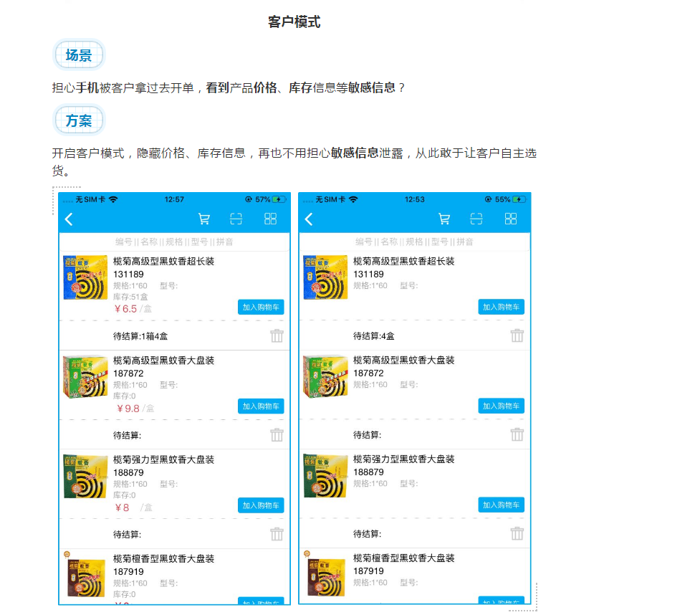The height and width of the screenshot is (615, 700).
Task: Open product image of 187872, right phone
Action: [x=325, y=376]
